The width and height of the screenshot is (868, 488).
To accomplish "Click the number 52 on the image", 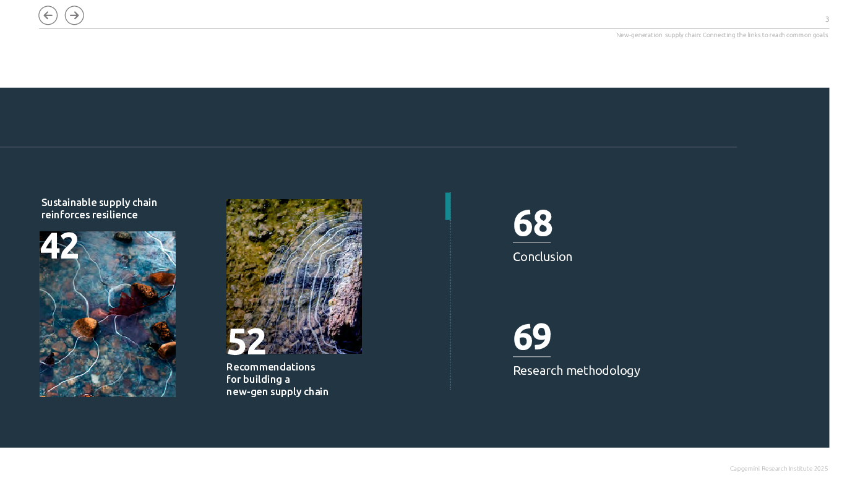I will (246, 342).
